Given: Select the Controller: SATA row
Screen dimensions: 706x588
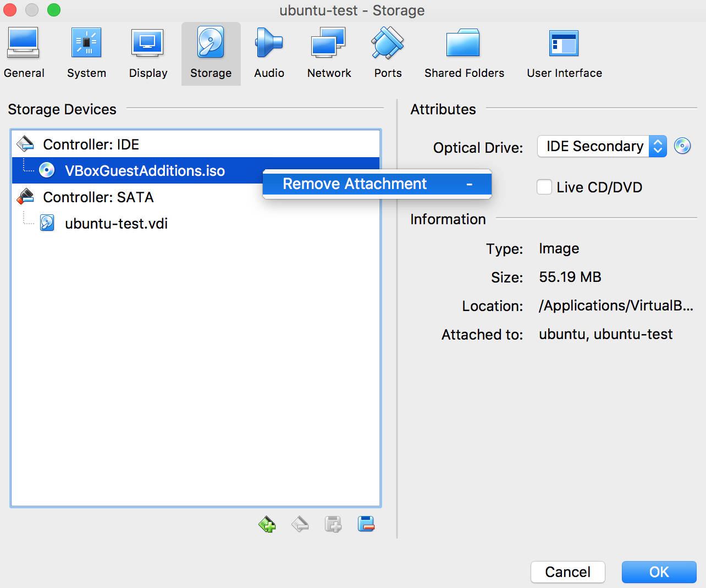Looking at the screenshot, I should tap(196, 197).
